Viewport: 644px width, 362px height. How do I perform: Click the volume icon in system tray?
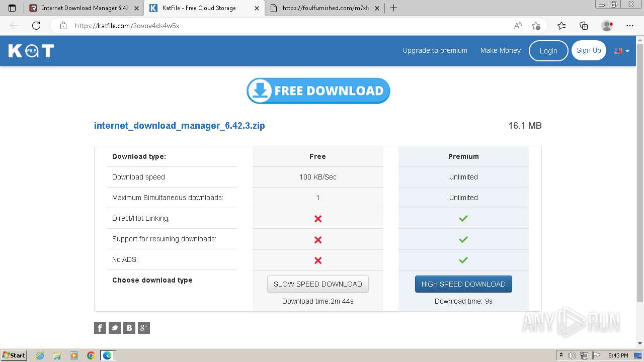pos(572,355)
